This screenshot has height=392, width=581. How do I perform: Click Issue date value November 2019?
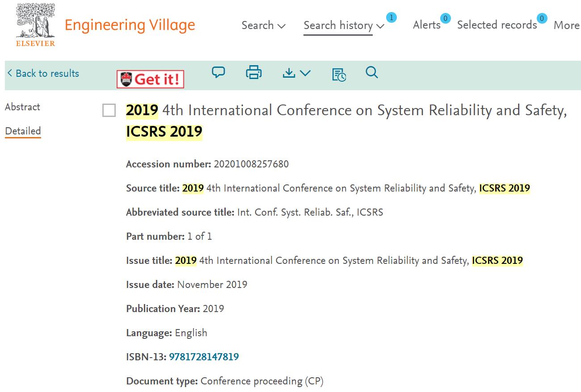[212, 285]
